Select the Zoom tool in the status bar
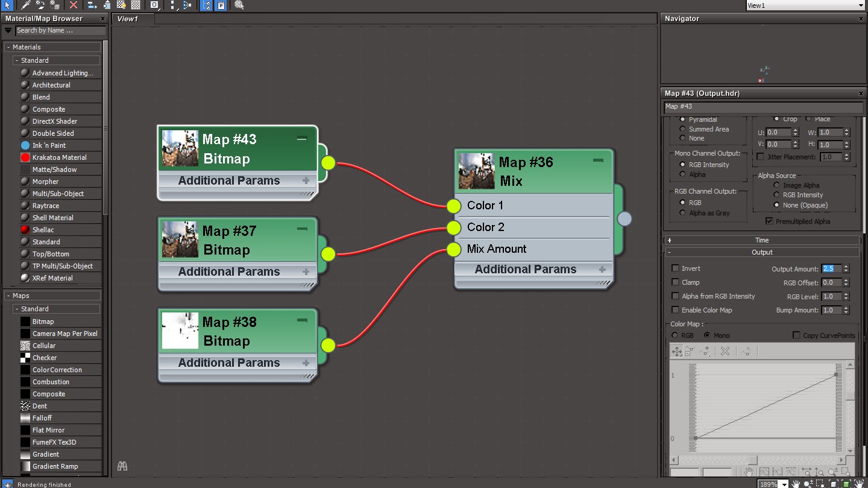Image resolution: width=868 pixels, height=488 pixels. [808, 484]
